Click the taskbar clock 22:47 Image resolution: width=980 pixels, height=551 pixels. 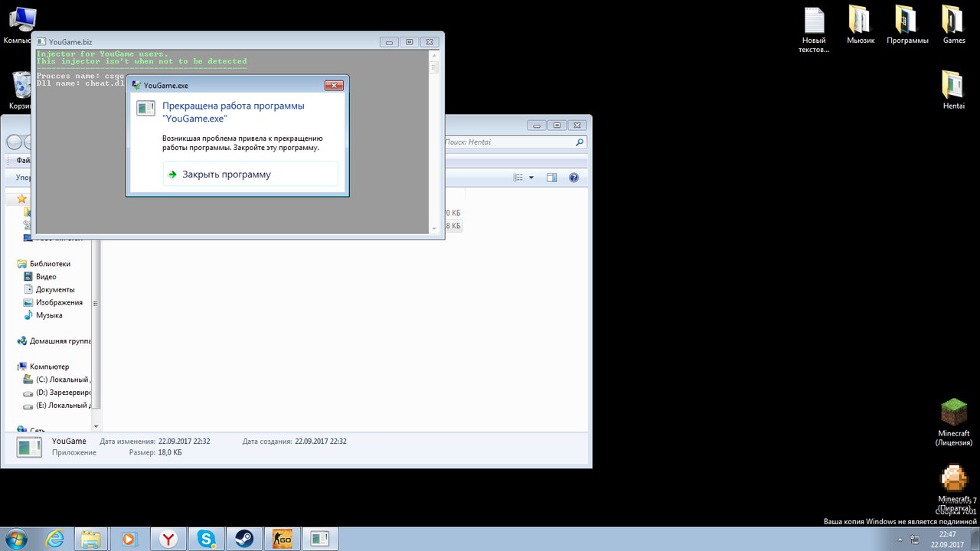coord(948,534)
